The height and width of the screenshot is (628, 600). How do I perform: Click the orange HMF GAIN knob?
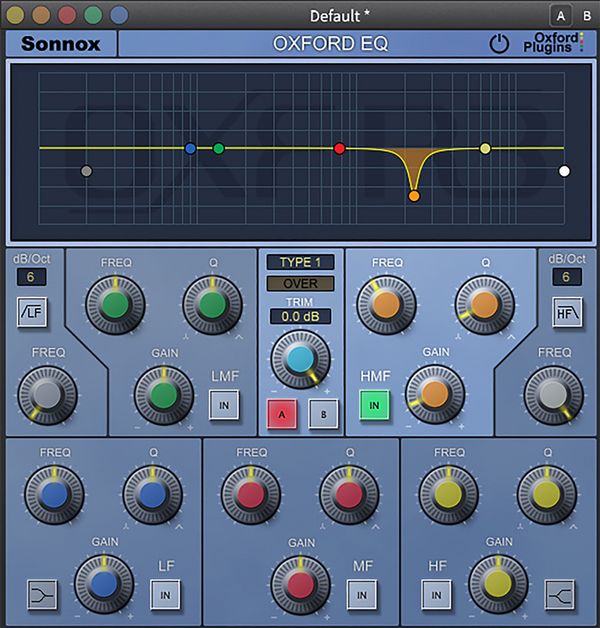pyautogui.click(x=435, y=394)
